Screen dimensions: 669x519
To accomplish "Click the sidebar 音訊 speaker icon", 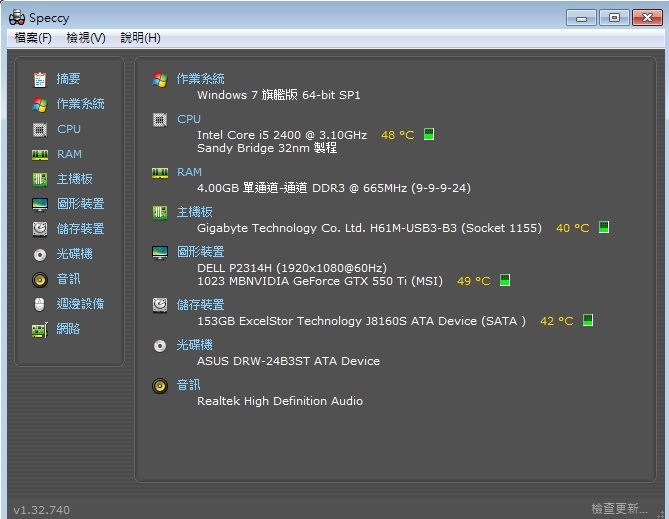I will 40,280.
